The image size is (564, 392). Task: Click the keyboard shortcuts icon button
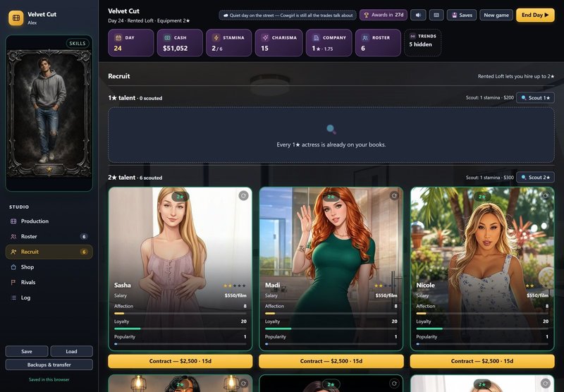pos(436,15)
